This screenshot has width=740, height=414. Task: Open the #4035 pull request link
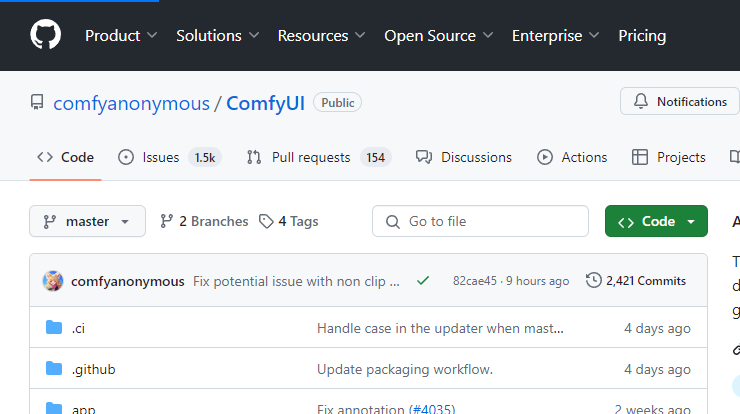(432, 409)
